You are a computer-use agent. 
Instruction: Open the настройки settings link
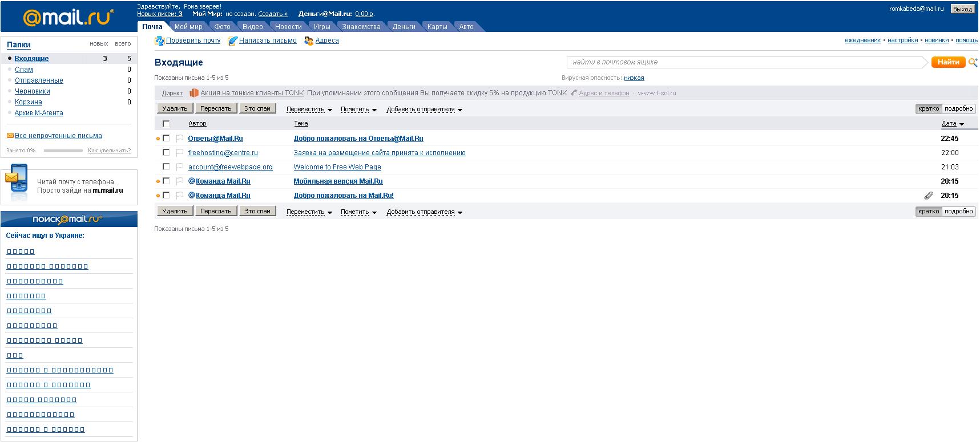point(903,40)
